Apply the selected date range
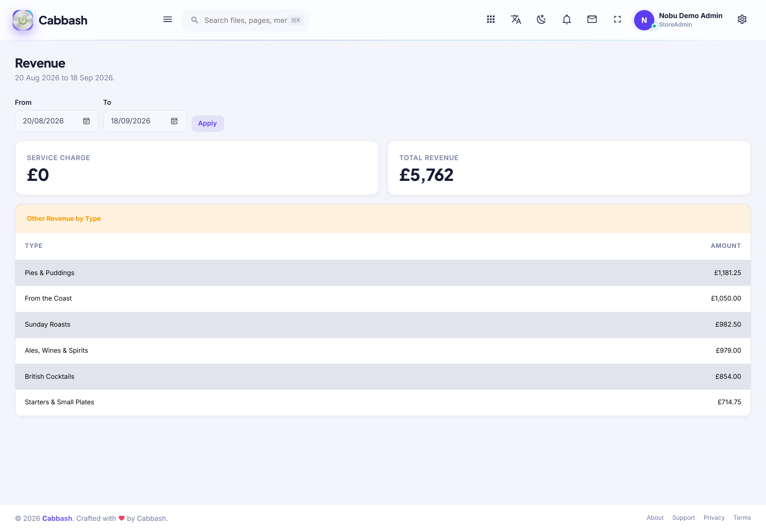766x532 pixels. tap(207, 123)
